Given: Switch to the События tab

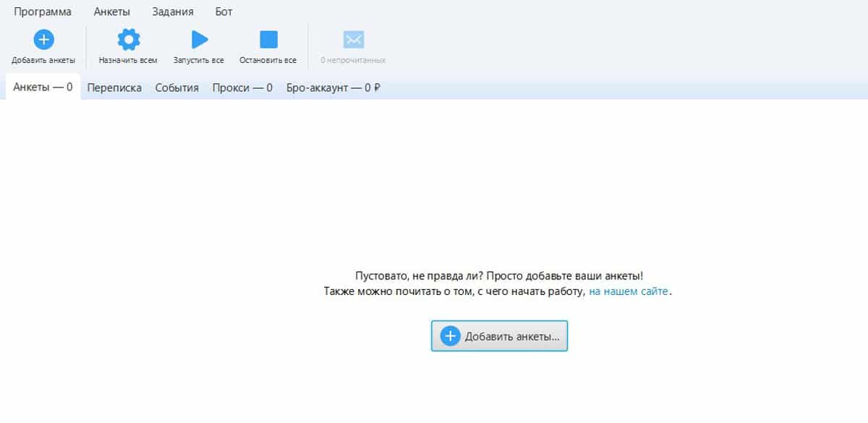Looking at the screenshot, I should tap(176, 87).
